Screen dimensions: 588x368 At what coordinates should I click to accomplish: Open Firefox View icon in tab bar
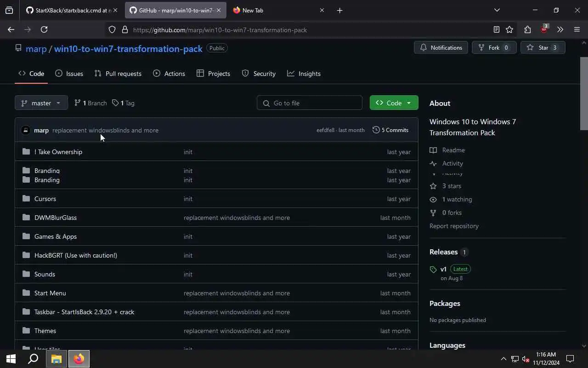pos(9,10)
